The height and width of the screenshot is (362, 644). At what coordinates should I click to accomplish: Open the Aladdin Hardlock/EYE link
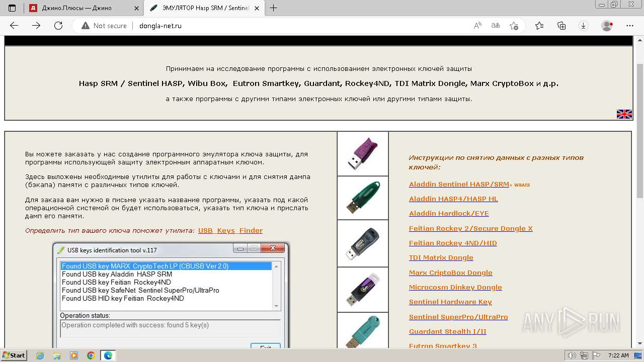pyautogui.click(x=449, y=213)
